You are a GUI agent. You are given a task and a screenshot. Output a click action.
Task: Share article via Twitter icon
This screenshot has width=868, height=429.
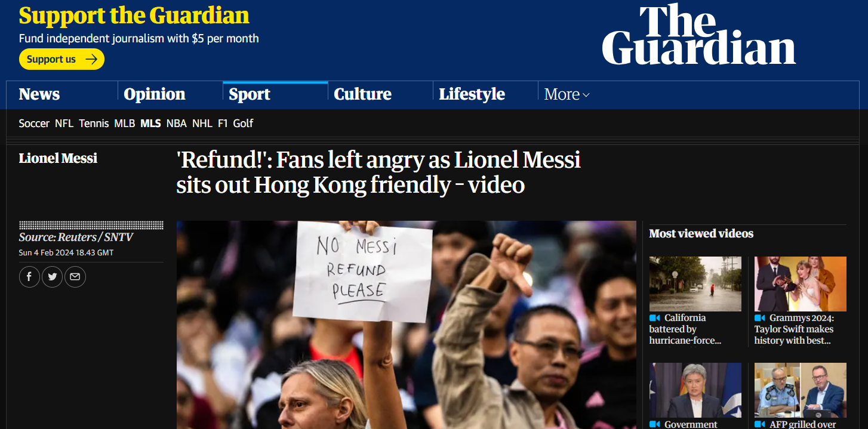tap(53, 277)
